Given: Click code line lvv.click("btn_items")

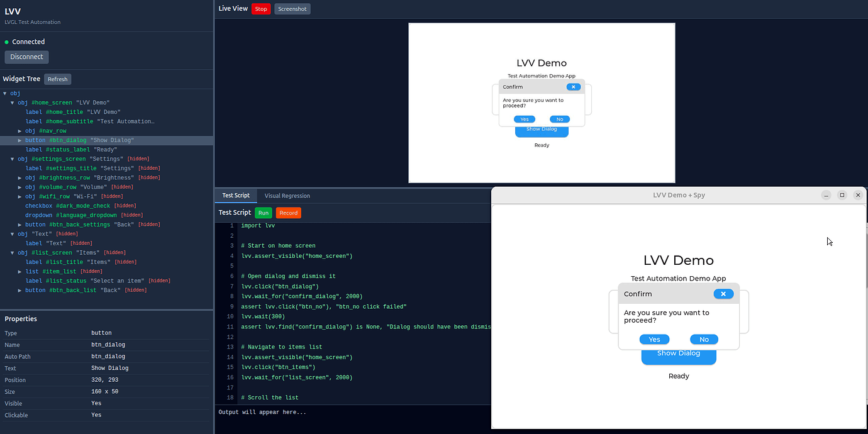Looking at the screenshot, I should tap(278, 367).
